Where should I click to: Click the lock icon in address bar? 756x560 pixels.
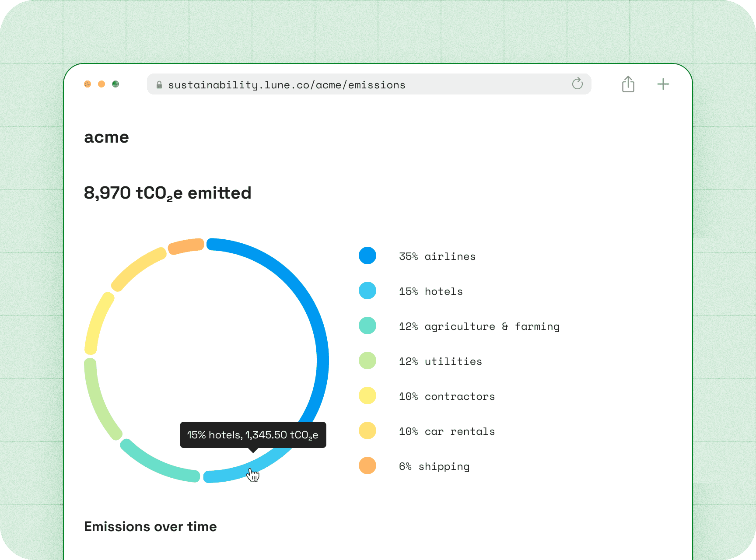point(159,85)
